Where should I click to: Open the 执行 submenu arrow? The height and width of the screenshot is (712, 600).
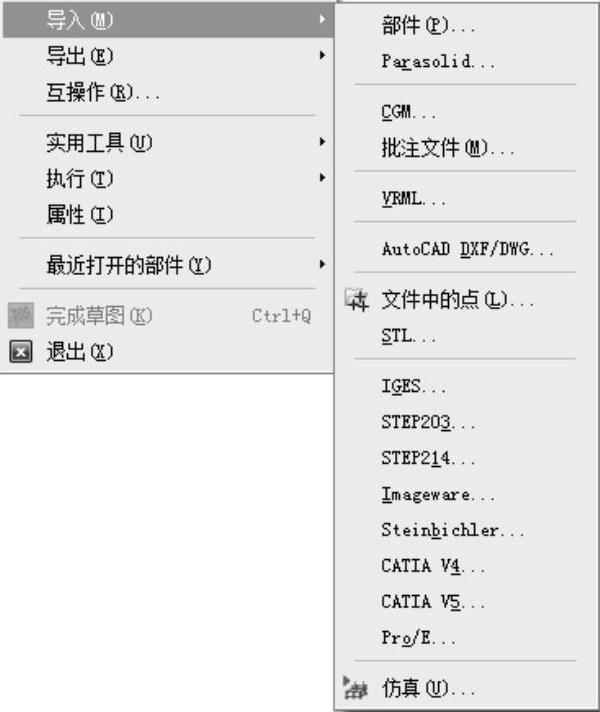(x=322, y=179)
